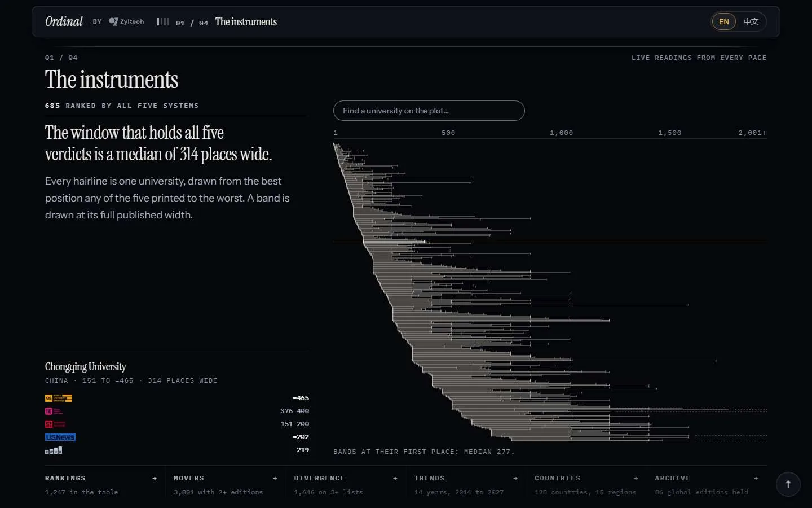
Task: Focus the Find a university search field
Action: pyautogui.click(x=429, y=111)
